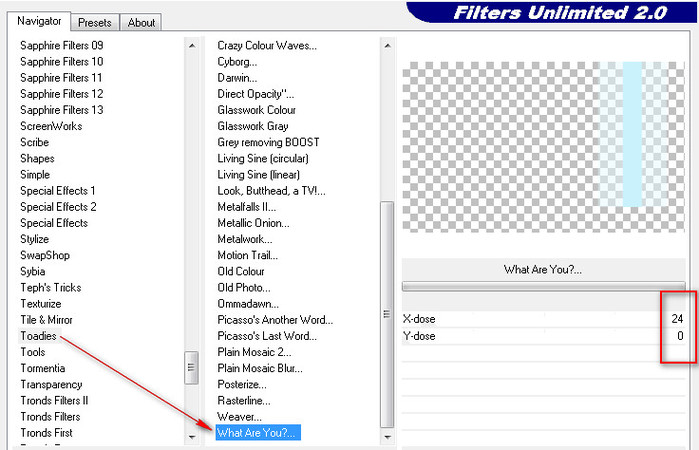699x450 pixels.
Task: Click filter list scroll up arrow
Action: [x=387, y=45]
